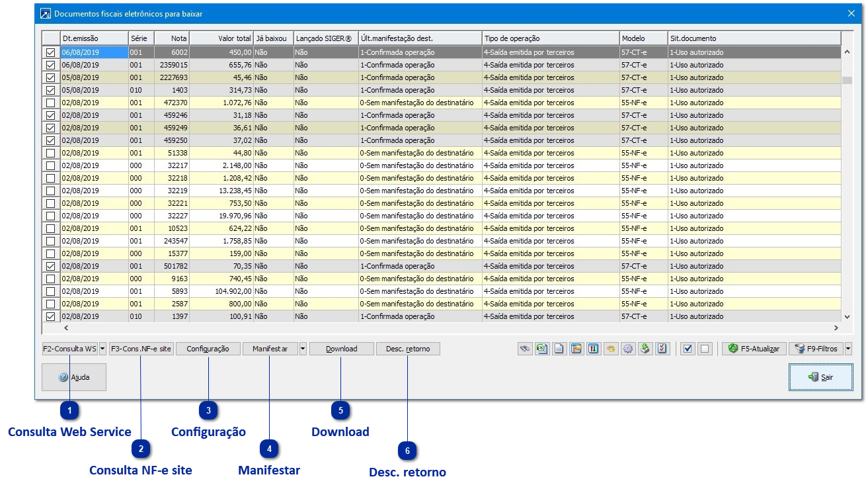Screen dimensions: 868x491
Task: Click the Sair exit button
Action: [820, 377]
